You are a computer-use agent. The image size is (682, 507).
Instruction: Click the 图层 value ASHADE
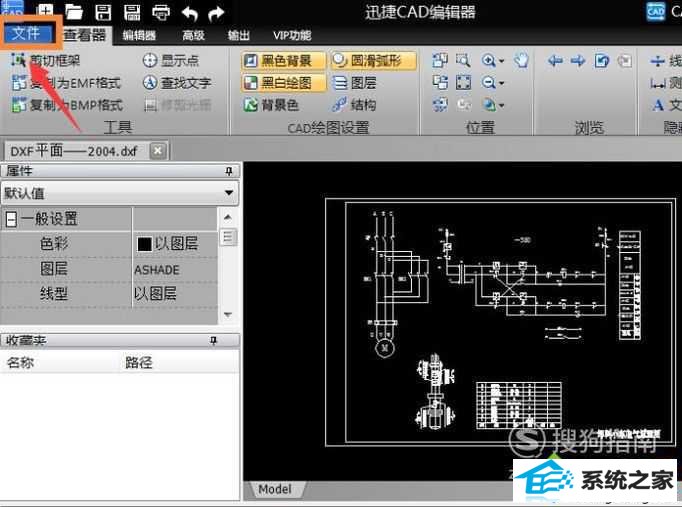click(x=174, y=270)
